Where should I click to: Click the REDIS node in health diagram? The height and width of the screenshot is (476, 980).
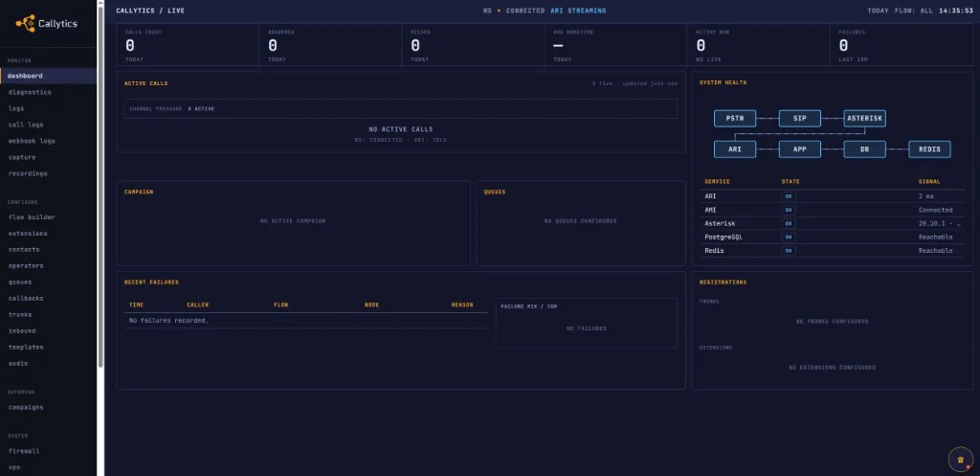click(x=929, y=148)
